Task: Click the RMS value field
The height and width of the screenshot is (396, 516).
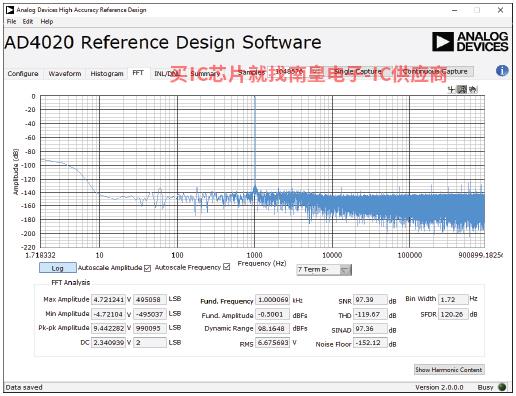Action: (273, 343)
